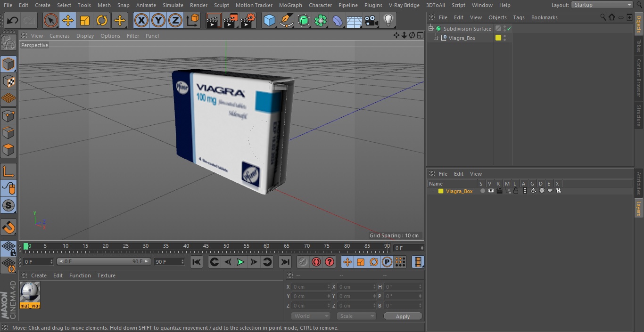Toggle Parameter keyframe recording P icon

tap(387, 262)
